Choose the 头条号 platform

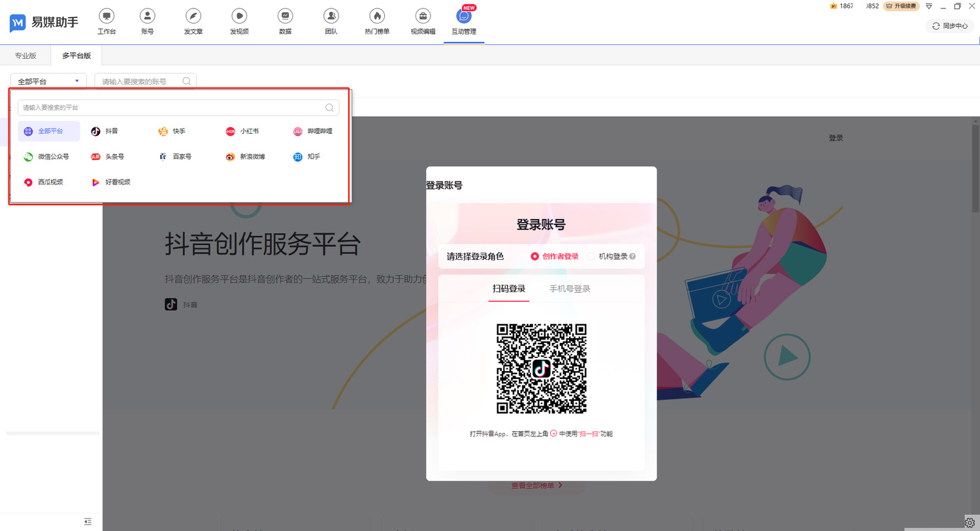[x=108, y=157]
